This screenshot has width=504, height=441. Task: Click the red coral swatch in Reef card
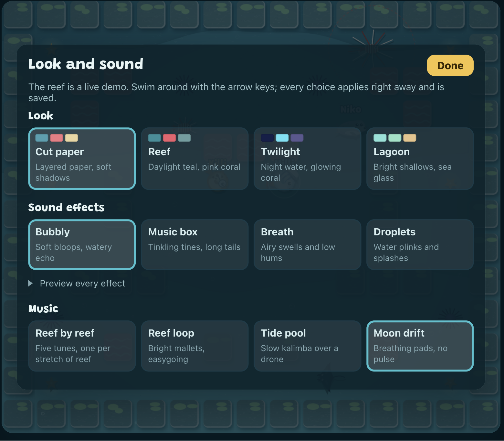tap(169, 138)
